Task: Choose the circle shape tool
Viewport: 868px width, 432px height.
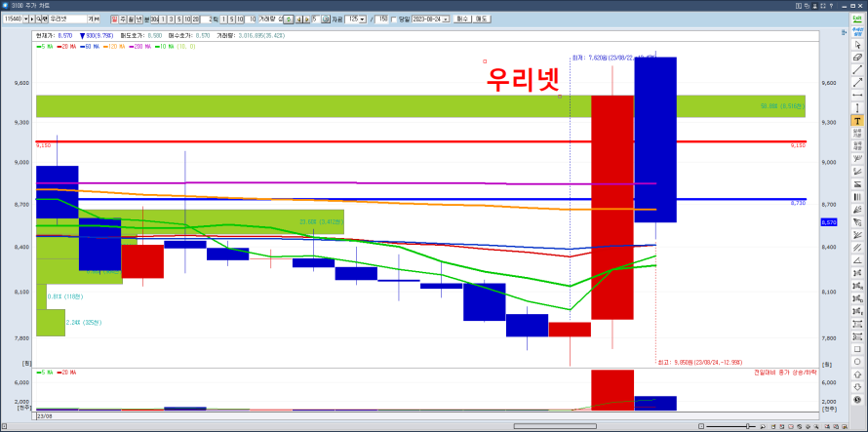Action: pos(857,362)
